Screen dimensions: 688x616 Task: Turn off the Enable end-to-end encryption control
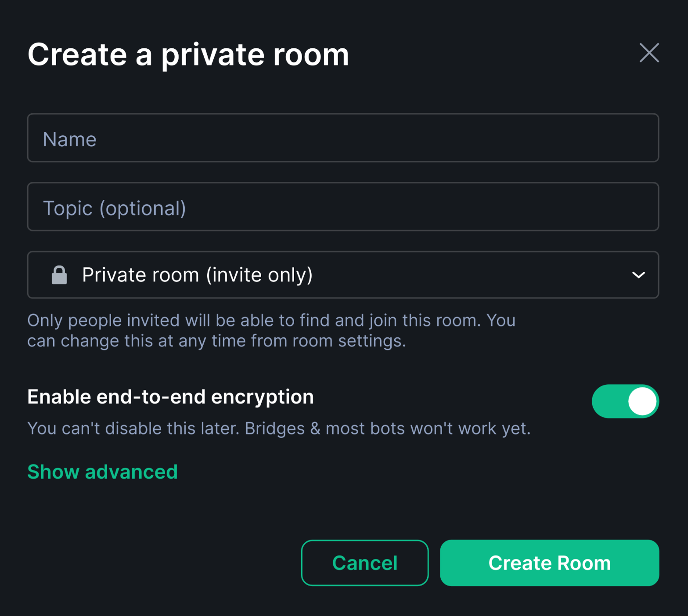point(625,401)
